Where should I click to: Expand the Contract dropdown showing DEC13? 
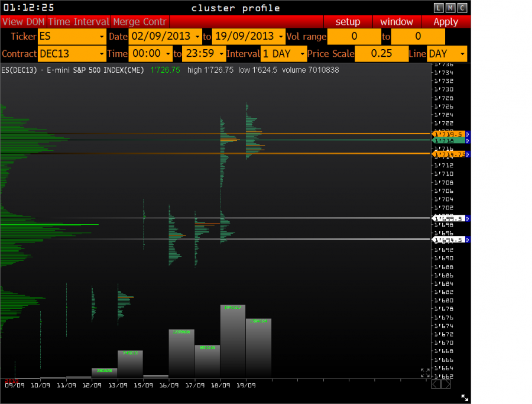pos(72,54)
